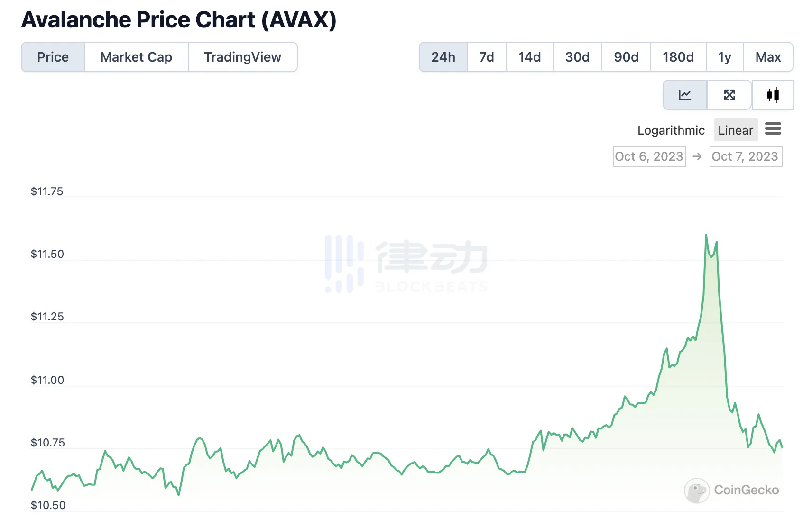Select the 24h time range
Image resolution: width=812 pixels, height=528 pixels.
443,57
